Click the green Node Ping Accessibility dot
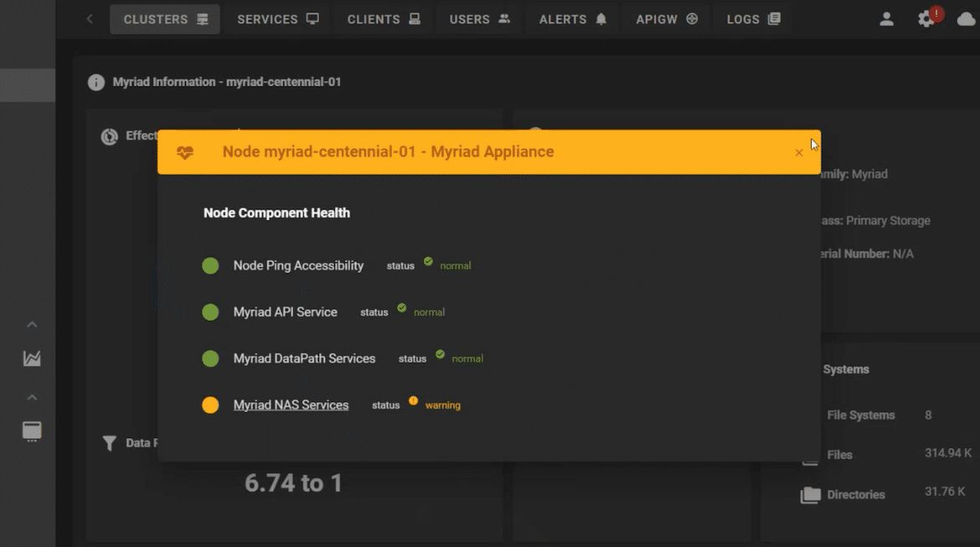Viewport: 980px width, 547px height. point(210,266)
